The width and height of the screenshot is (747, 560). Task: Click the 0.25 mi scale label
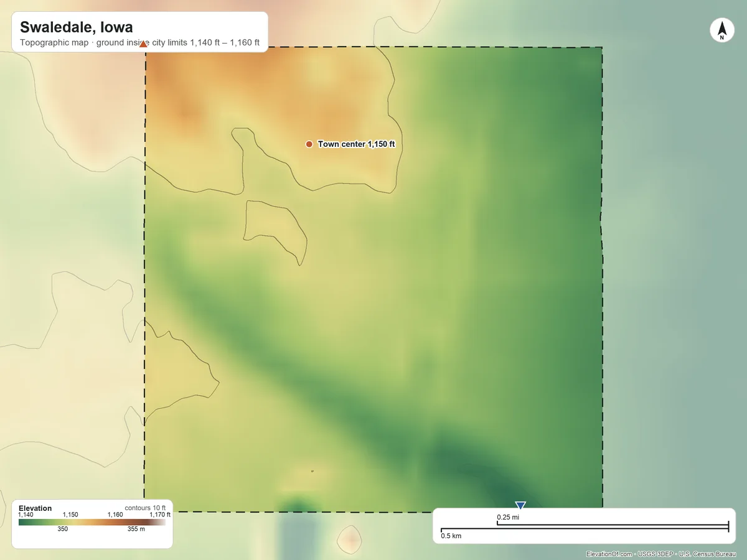[x=508, y=517]
